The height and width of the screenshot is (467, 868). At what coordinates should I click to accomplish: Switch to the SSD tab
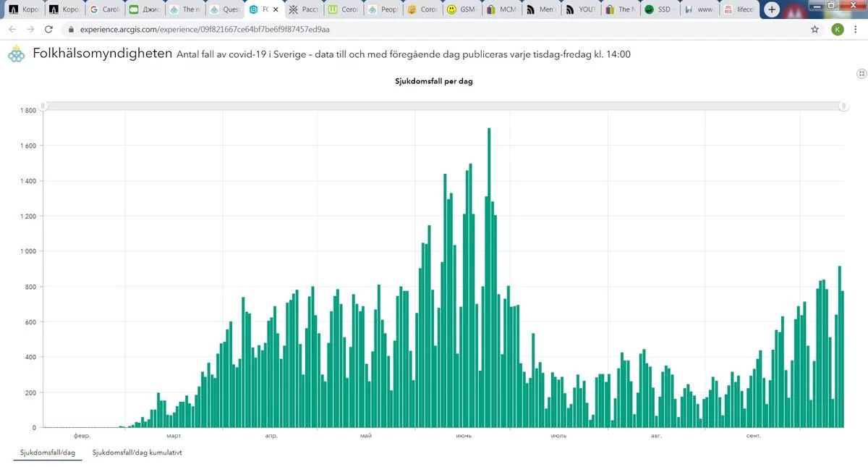(659, 10)
